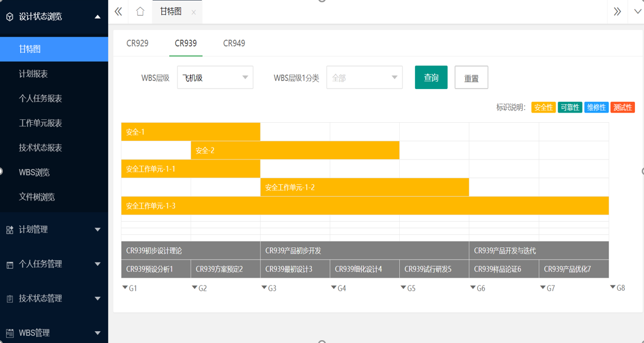Viewport: 644px width, 343px height.
Task: Click the 个人任务管理 sidebar icon
Action: pyautogui.click(x=10, y=265)
